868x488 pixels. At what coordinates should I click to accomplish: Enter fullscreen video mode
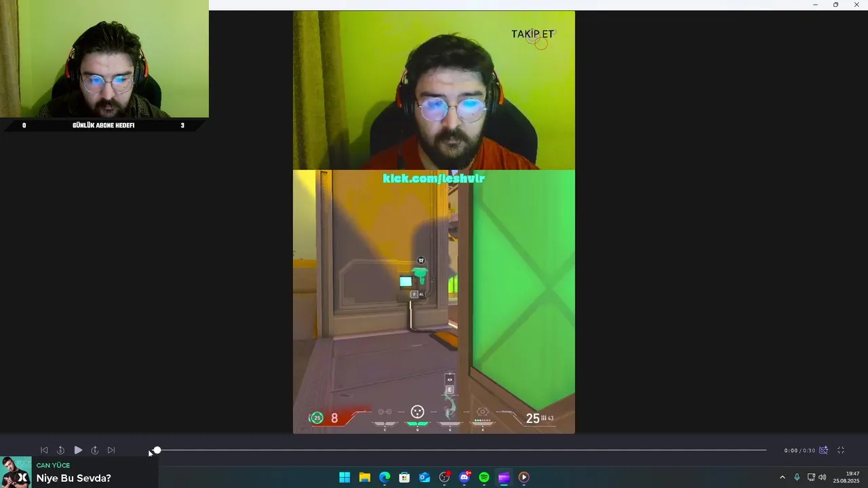pos(841,450)
